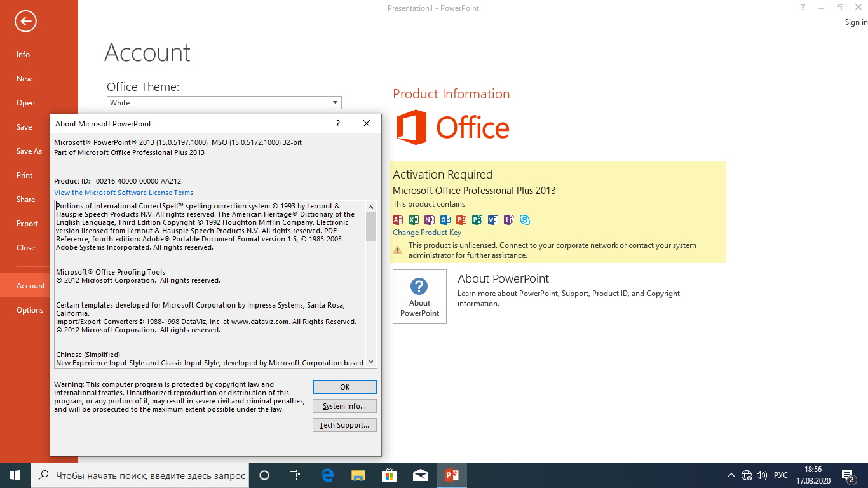Click OK in About dialog
868x488 pixels.
pos(344,387)
